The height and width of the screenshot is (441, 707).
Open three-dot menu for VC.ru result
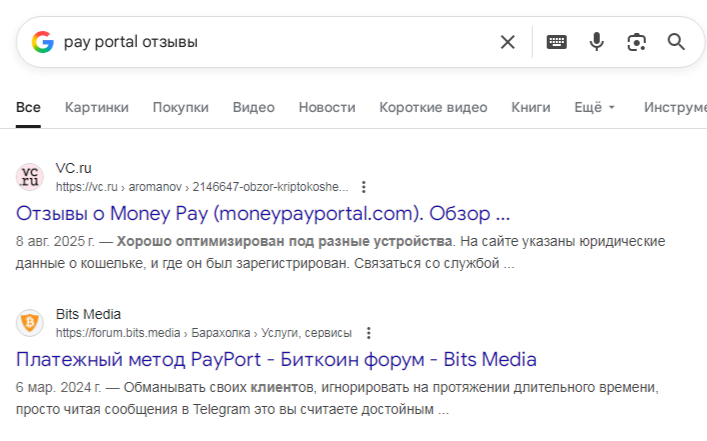click(363, 187)
